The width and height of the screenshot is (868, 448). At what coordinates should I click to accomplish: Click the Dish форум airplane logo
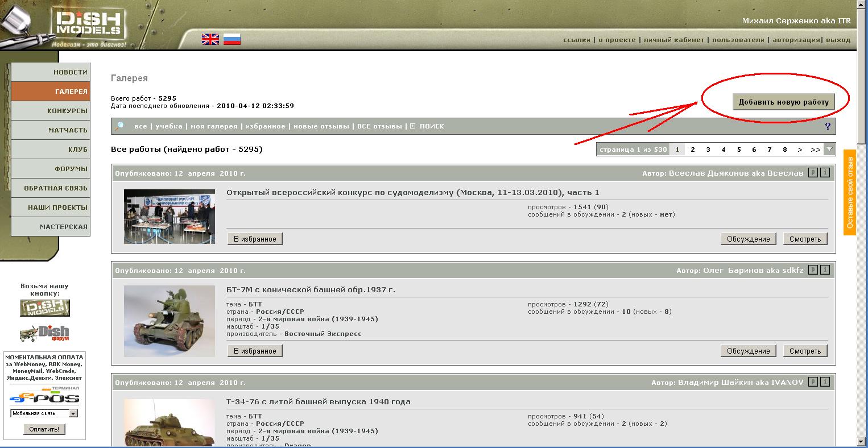point(44,333)
